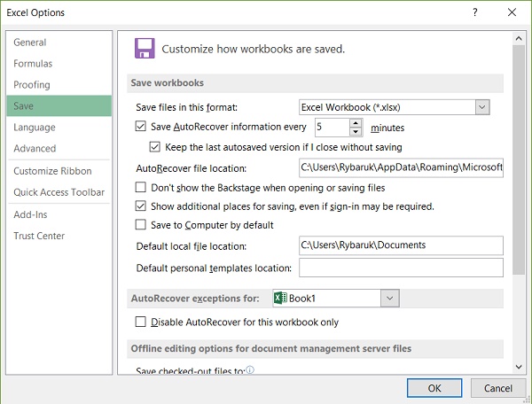Close the Excel Options dialog

512,12
